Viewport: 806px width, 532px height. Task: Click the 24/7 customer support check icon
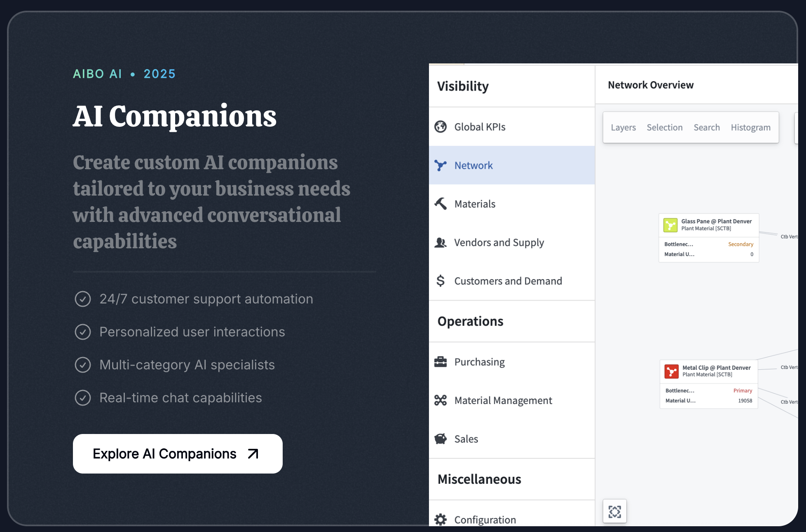coord(83,299)
